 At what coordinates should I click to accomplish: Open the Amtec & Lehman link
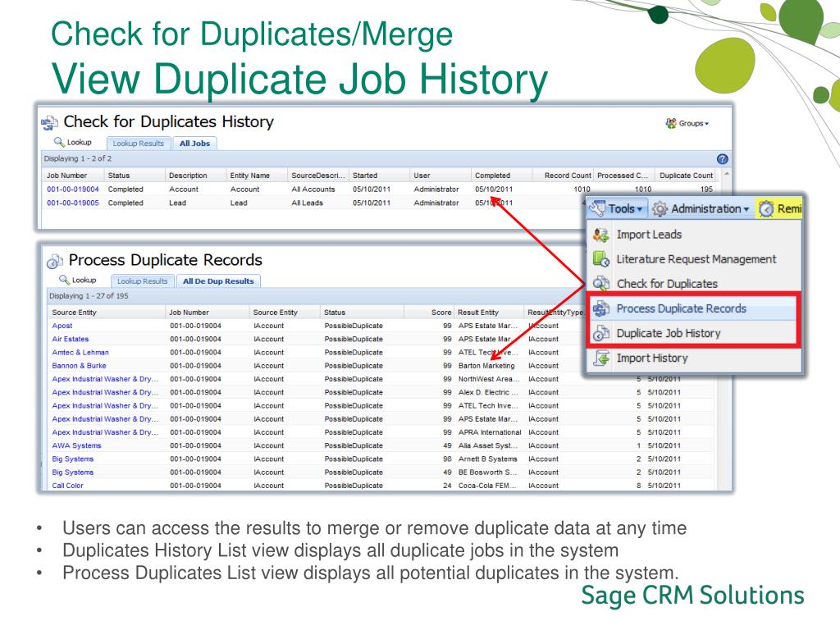pyautogui.click(x=80, y=353)
